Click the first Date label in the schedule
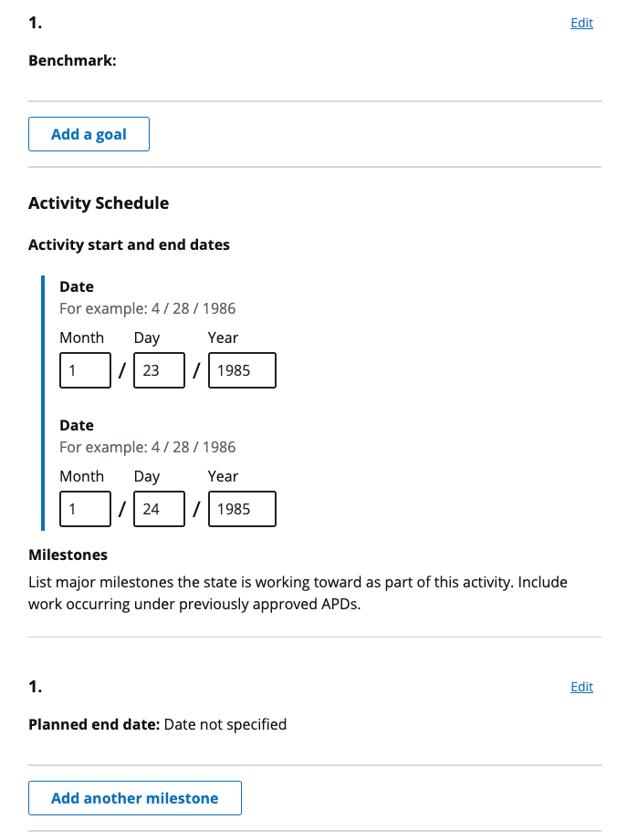 (76, 286)
